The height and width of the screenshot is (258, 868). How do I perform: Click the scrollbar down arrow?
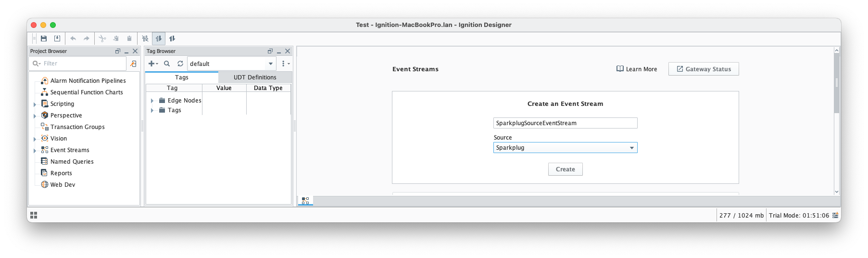(837, 192)
